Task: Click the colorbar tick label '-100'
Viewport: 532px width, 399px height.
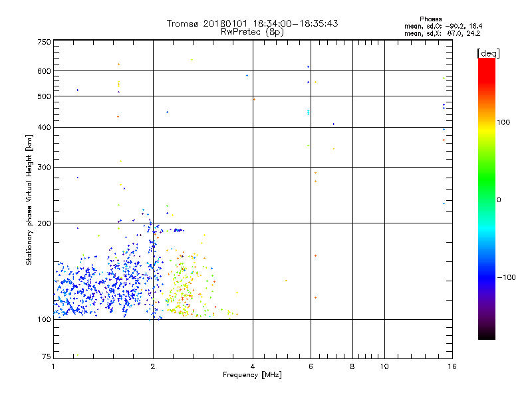Action: 506,277
